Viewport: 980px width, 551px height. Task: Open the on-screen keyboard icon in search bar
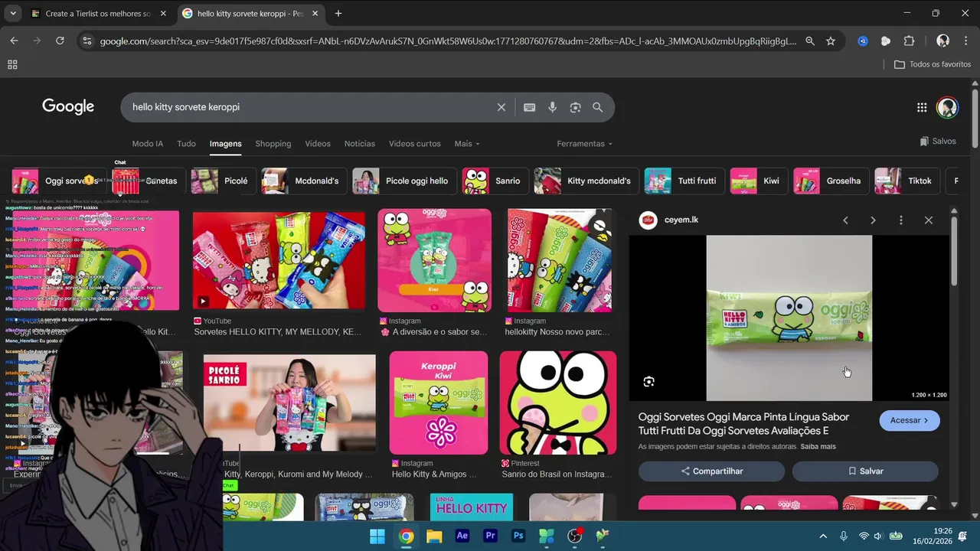(529, 107)
